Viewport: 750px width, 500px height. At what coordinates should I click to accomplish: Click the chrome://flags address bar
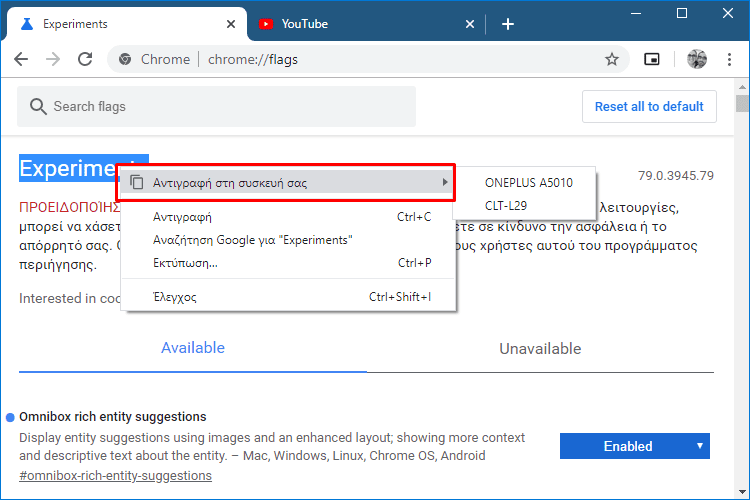(x=368, y=59)
